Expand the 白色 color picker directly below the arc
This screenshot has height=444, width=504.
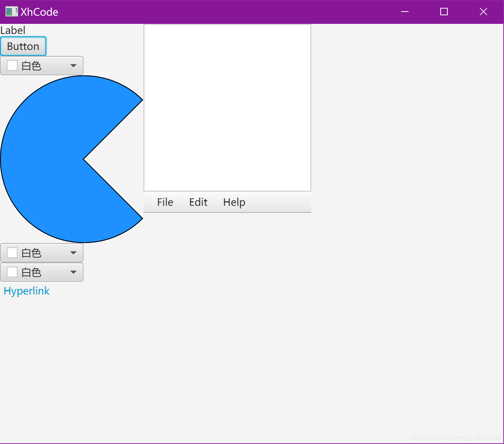coord(42,253)
